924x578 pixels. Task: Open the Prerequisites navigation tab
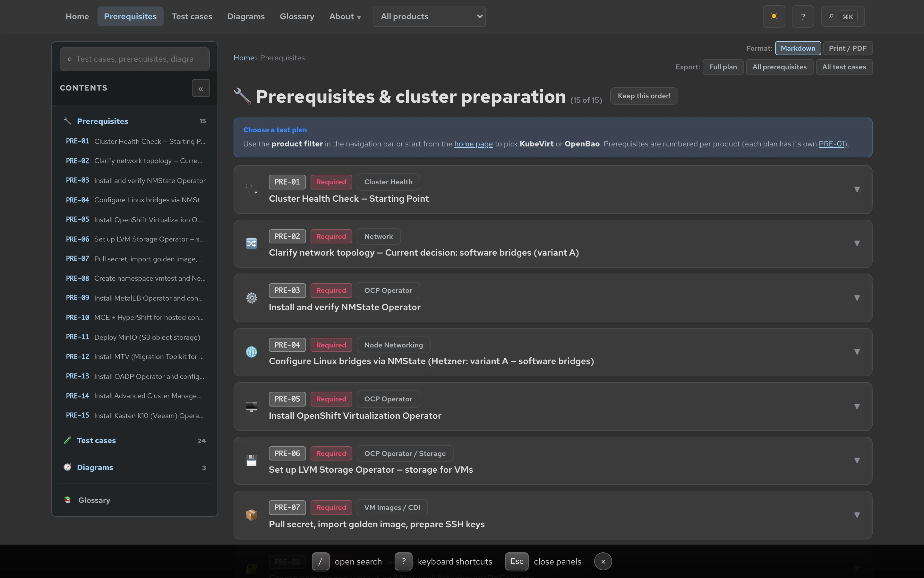click(130, 16)
